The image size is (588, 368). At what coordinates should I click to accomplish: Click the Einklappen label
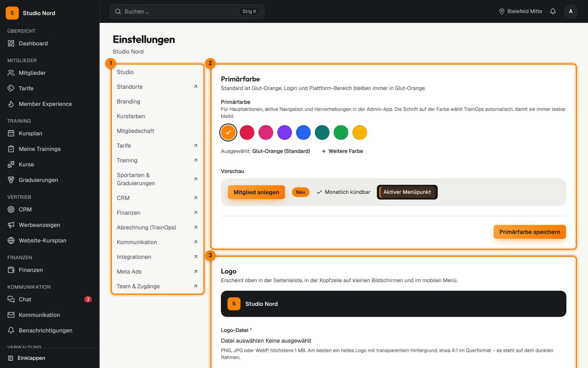coord(31,358)
